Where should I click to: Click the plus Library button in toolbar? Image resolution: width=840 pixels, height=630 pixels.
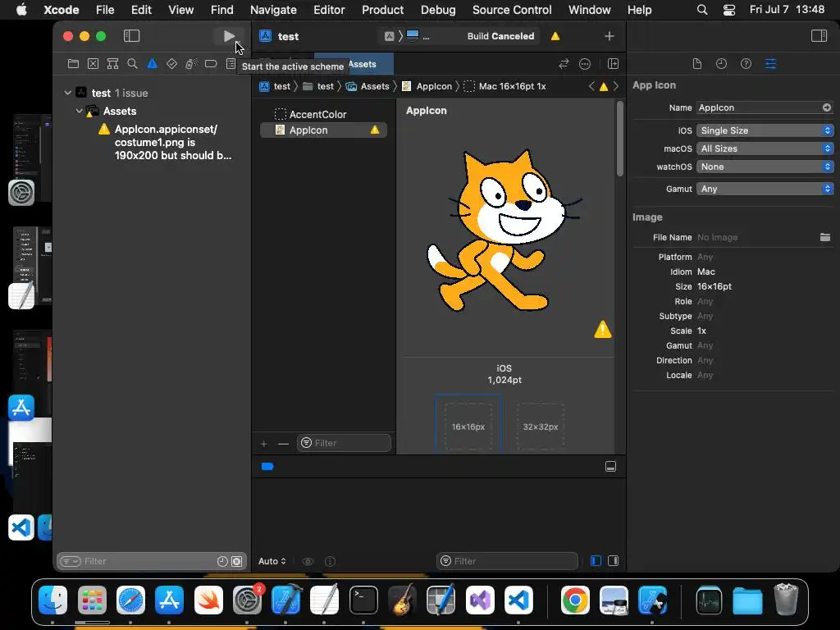[609, 36]
